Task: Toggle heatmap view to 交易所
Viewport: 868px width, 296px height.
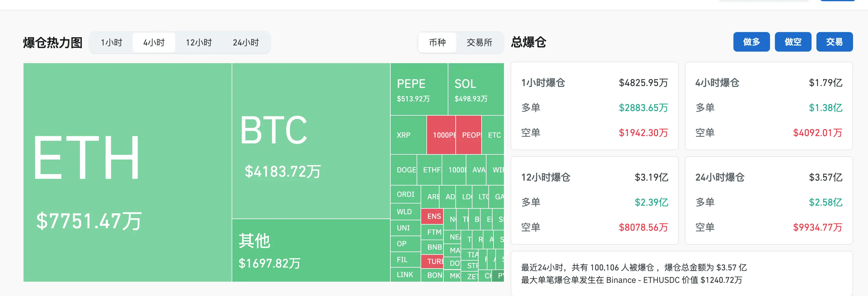Action: [479, 42]
